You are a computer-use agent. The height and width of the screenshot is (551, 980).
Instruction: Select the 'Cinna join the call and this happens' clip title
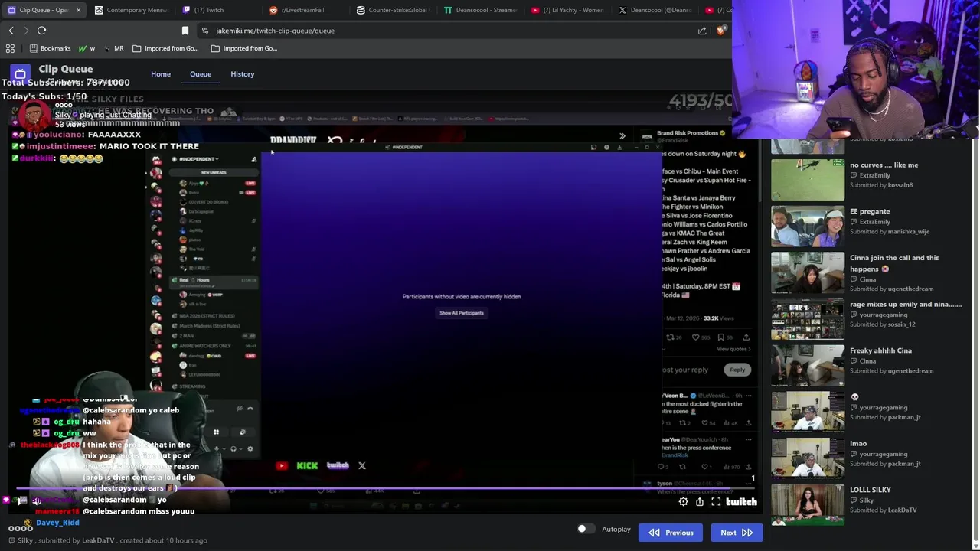tap(894, 263)
